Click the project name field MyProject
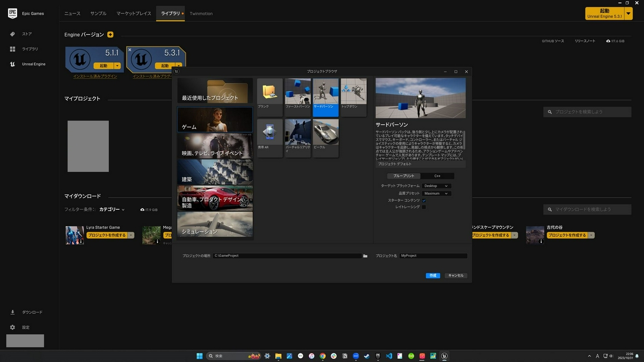The width and height of the screenshot is (644, 362). click(x=433, y=256)
